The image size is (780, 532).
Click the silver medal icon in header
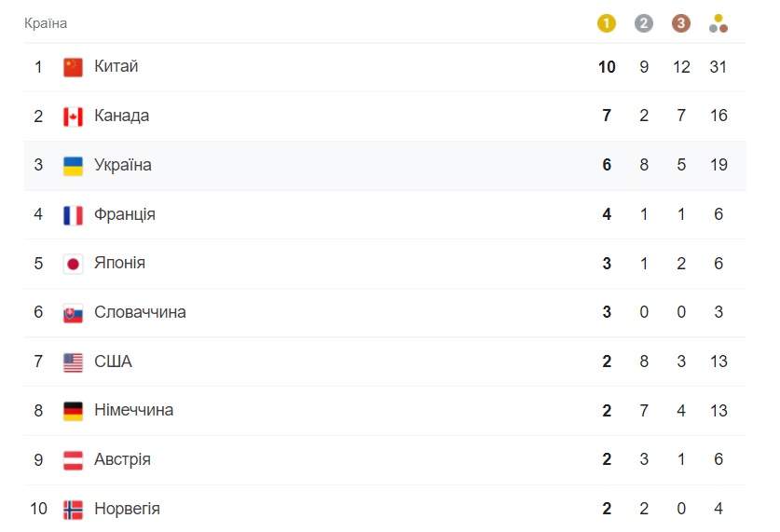[644, 23]
